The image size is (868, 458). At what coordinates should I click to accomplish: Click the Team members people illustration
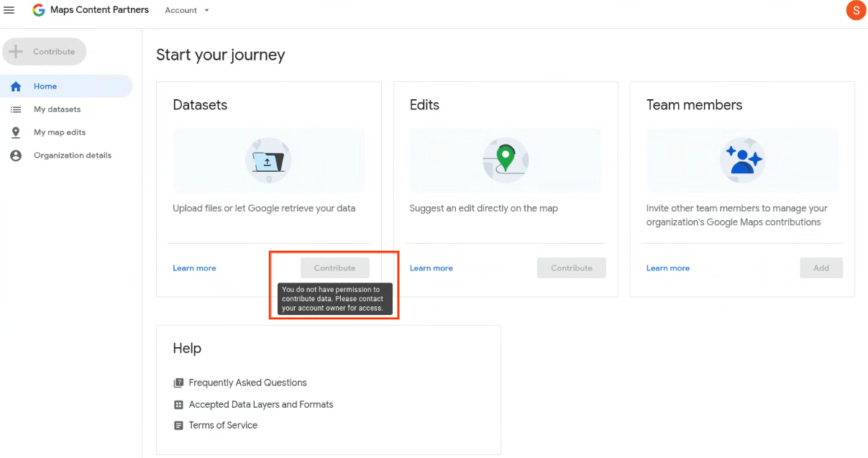(742, 160)
